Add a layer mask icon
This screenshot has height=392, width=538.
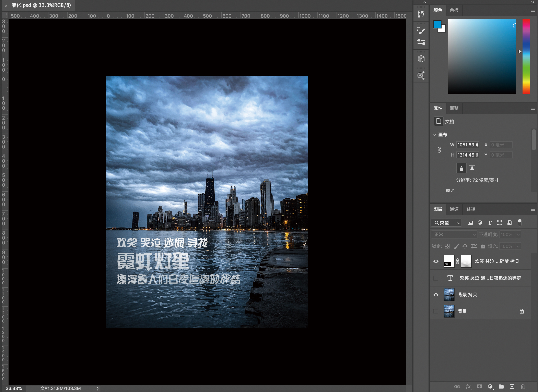479,387
